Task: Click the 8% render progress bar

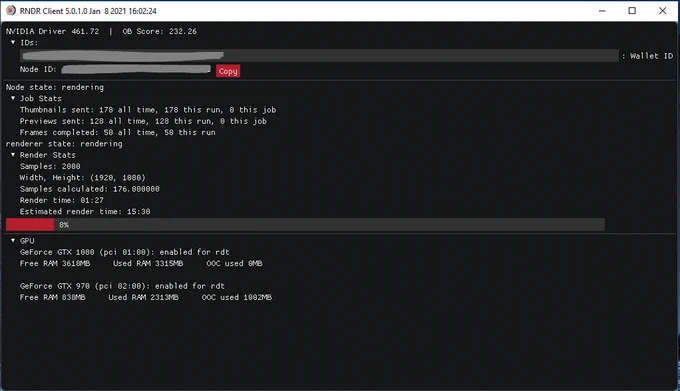Action: (305, 225)
